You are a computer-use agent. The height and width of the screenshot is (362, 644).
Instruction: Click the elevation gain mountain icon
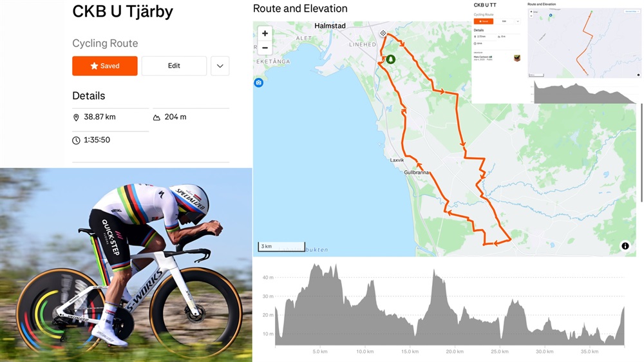click(x=156, y=117)
